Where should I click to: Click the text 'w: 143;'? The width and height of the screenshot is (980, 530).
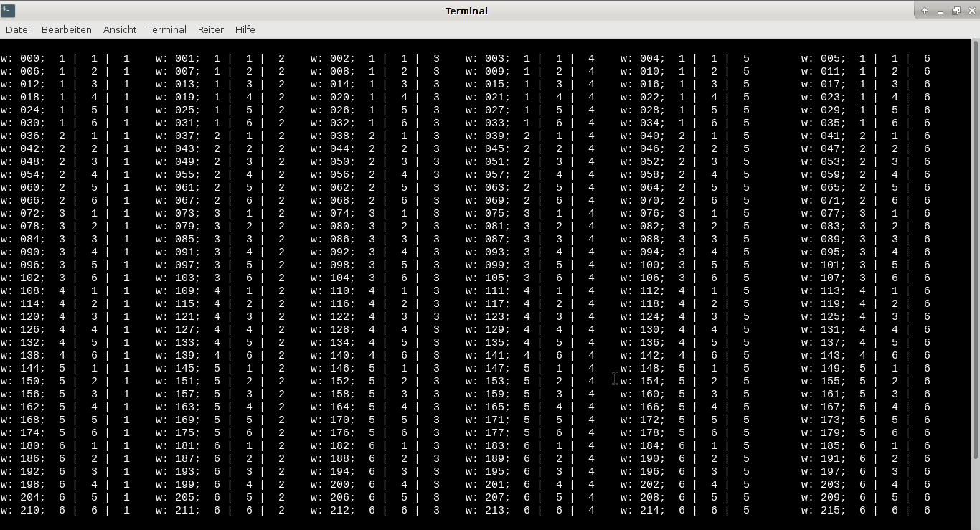823,355
